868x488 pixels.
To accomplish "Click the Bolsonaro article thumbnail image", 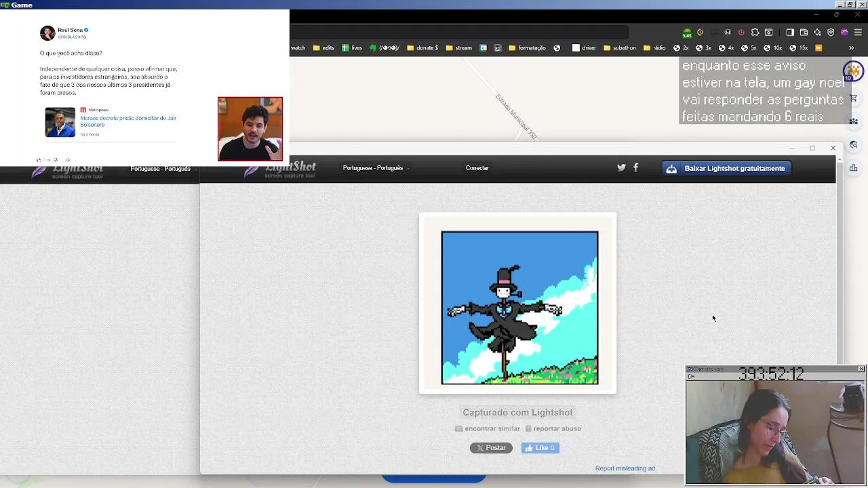I will coord(60,123).
